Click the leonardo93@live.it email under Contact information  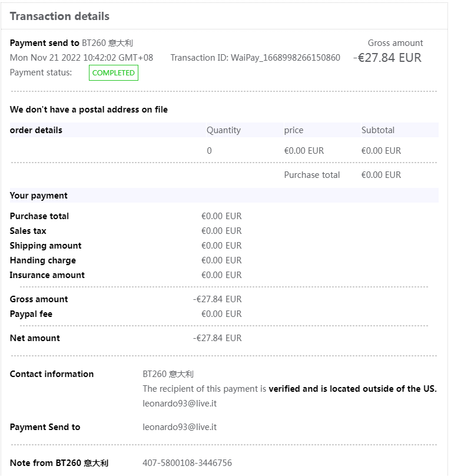click(180, 404)
